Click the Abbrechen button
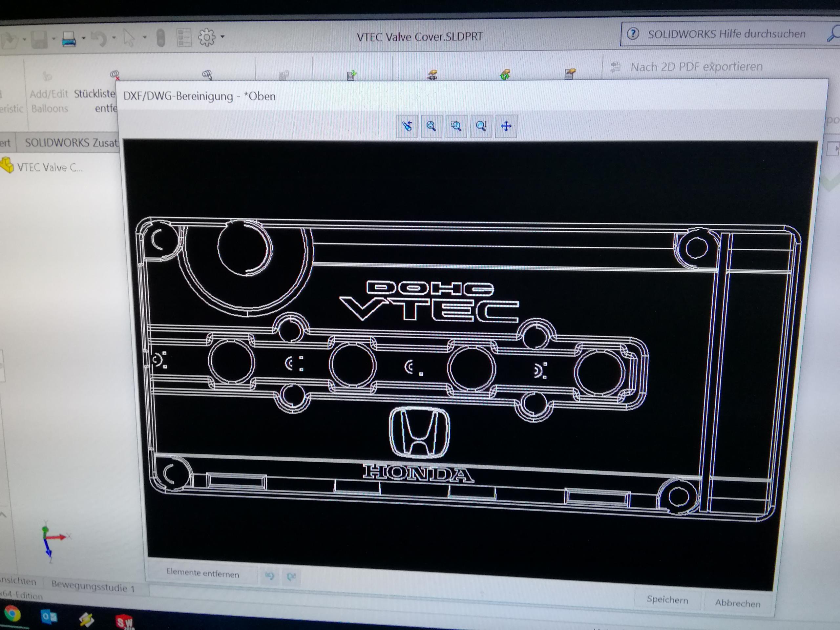 (x=738, y=603)
